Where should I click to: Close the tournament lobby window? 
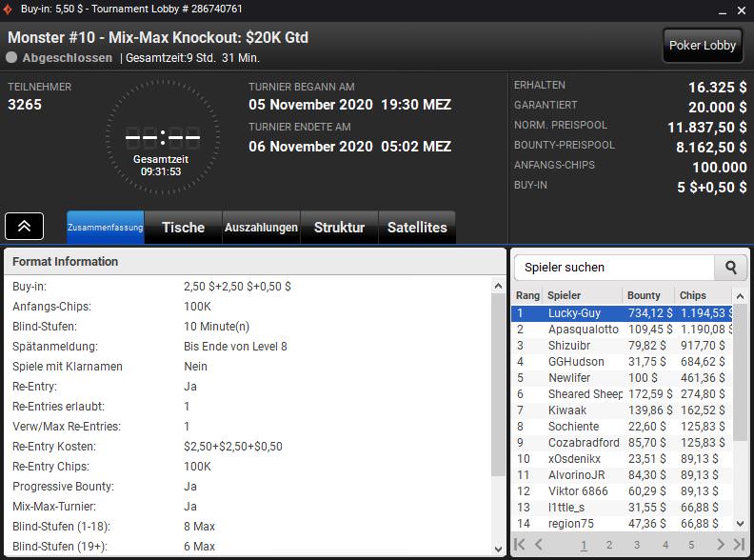740,9
